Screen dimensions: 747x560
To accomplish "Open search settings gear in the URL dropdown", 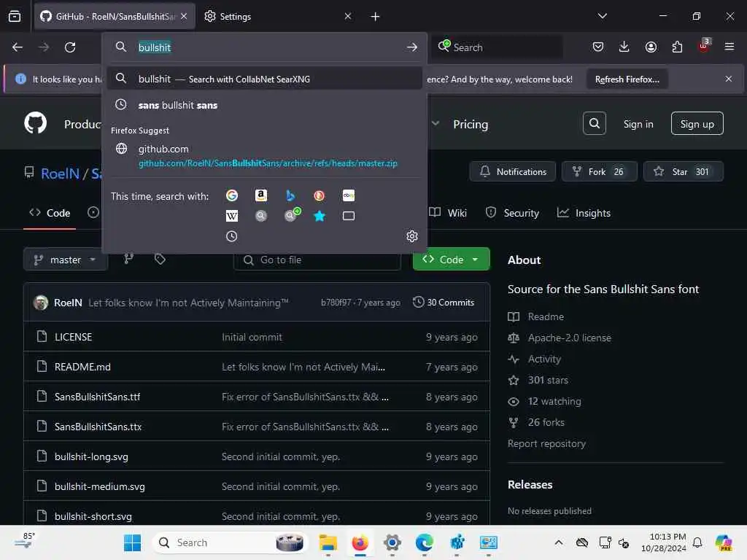I will (412, 237).
